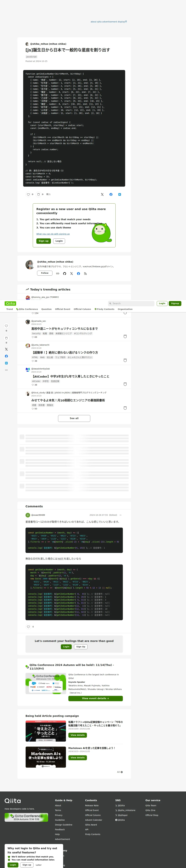
Task: Open the Trend nav item
Action: tap(9, 309)
